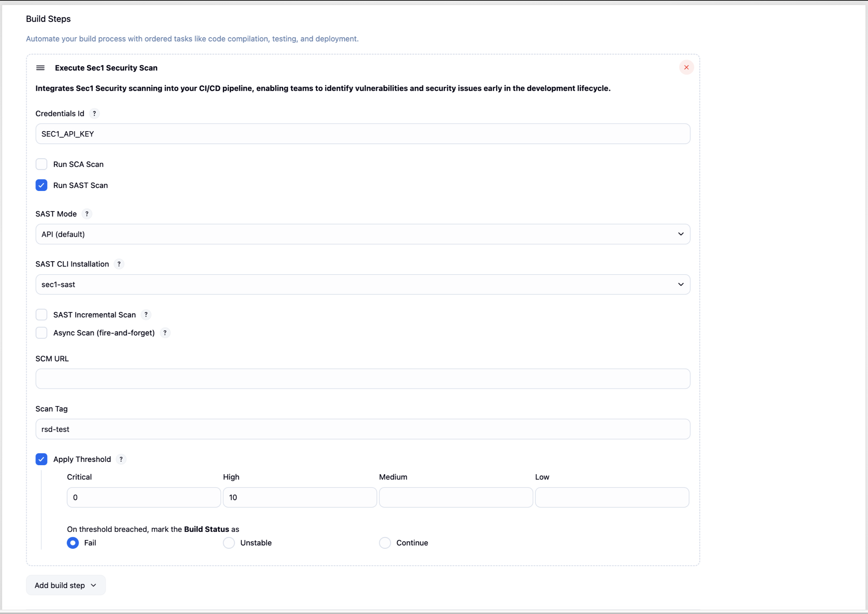This screenshot has width=868, height=614.
Task: Open help for Apply Threshold
Action: point(121,459)
